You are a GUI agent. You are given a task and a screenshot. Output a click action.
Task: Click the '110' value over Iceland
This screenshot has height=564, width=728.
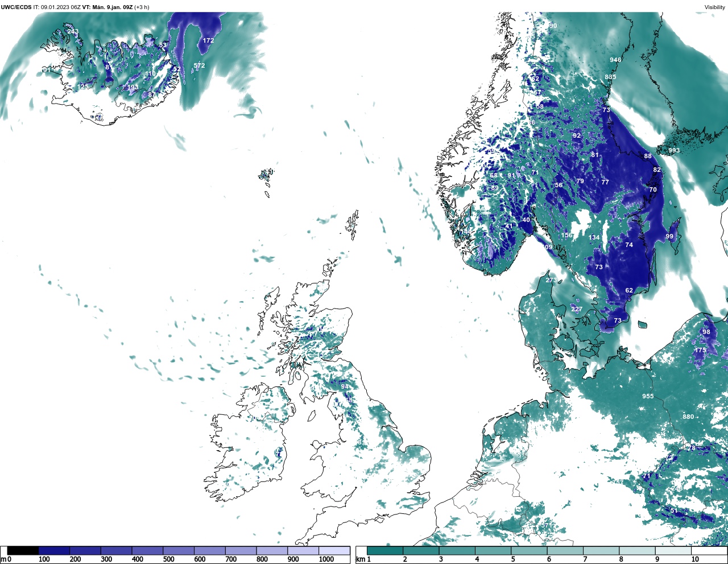[150, 74]
